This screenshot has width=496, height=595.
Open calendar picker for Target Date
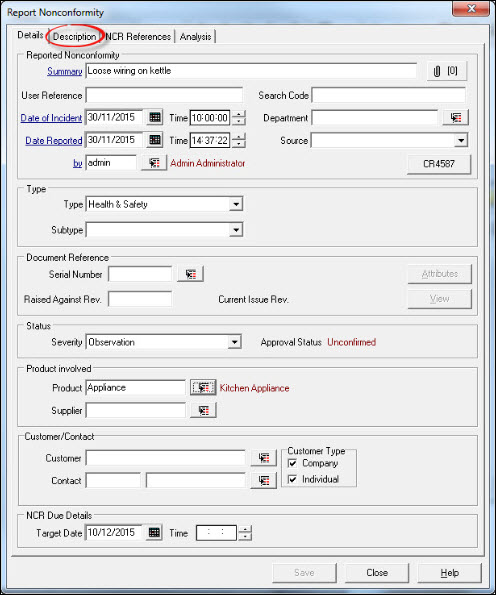[x=154, y=532]
